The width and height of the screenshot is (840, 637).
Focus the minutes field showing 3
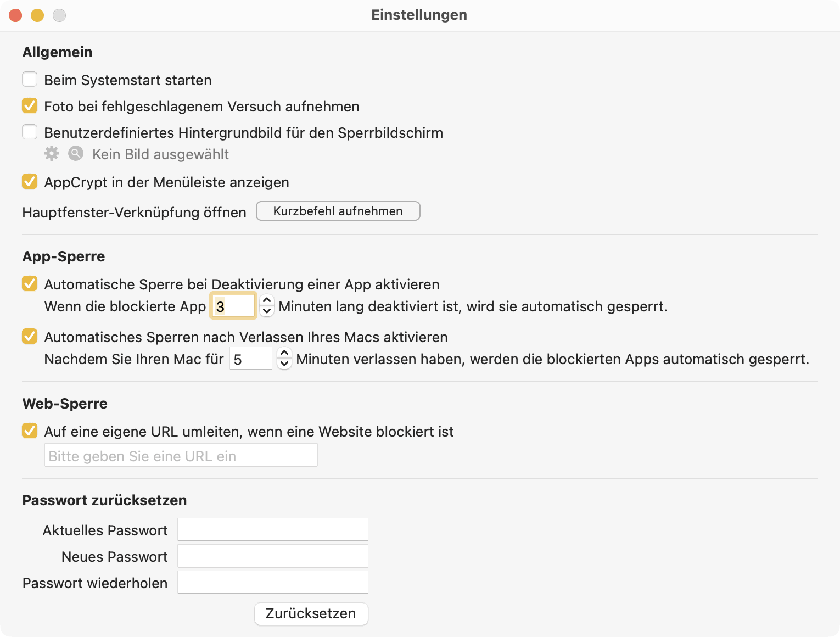click(x=233, y=306)
